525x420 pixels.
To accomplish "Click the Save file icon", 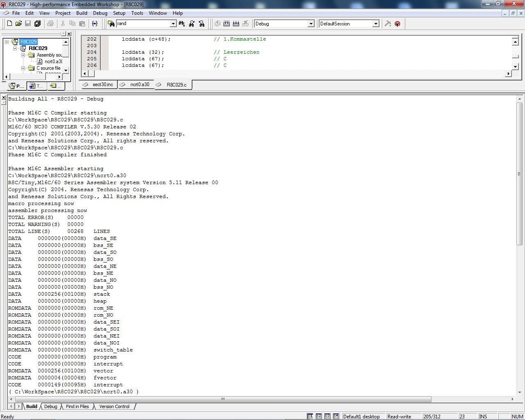I will tap(28, 24).
